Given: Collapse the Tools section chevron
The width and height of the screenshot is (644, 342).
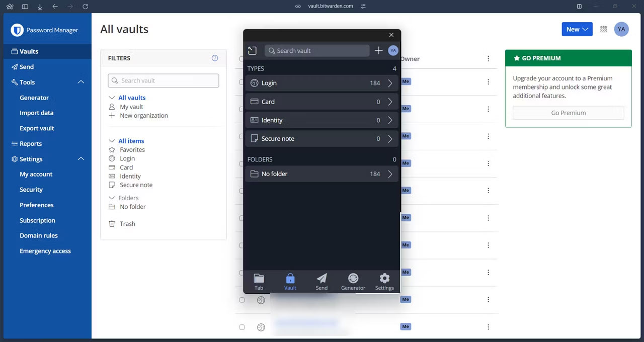Looking at the screenshot, I should [x=81, y=82].
